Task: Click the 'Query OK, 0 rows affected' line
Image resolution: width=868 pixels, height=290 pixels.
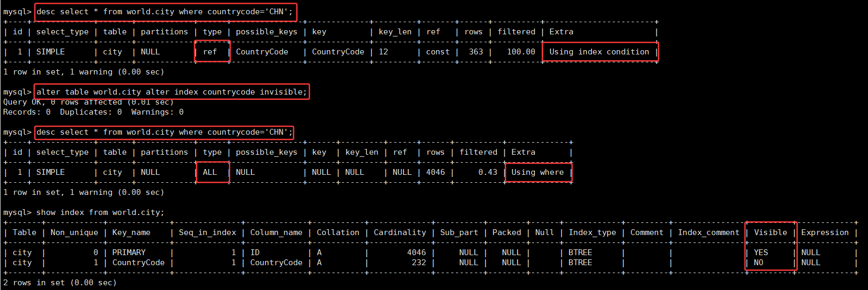Action: 88,102
